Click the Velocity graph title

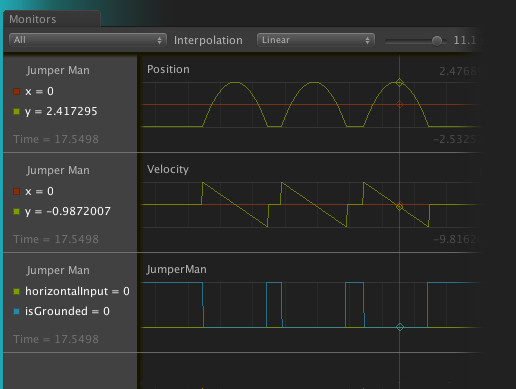pyautogui.click(x=168, y=169)
